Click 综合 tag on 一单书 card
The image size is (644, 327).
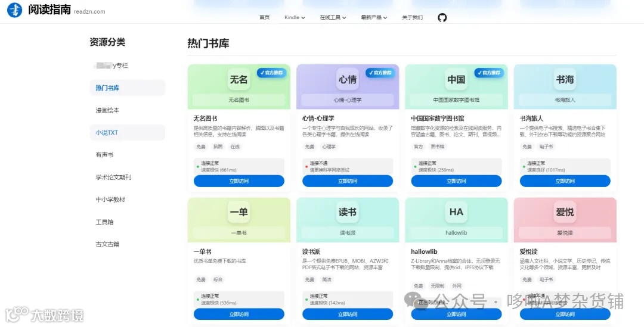coord(218,279)
